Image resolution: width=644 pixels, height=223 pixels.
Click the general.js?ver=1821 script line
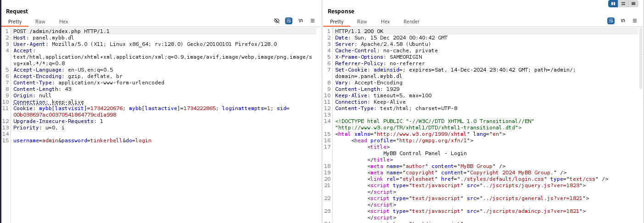(x=478, y=198)
